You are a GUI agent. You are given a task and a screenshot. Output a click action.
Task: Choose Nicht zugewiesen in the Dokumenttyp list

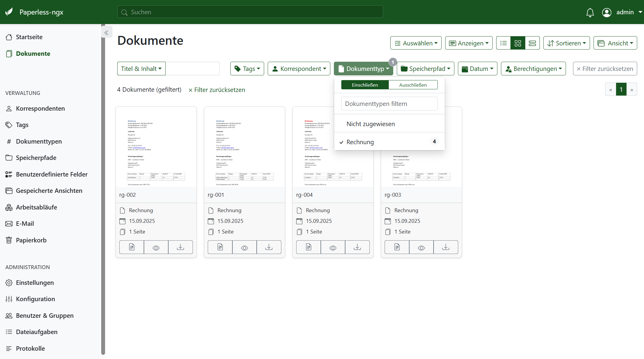[x=371, y=124]
